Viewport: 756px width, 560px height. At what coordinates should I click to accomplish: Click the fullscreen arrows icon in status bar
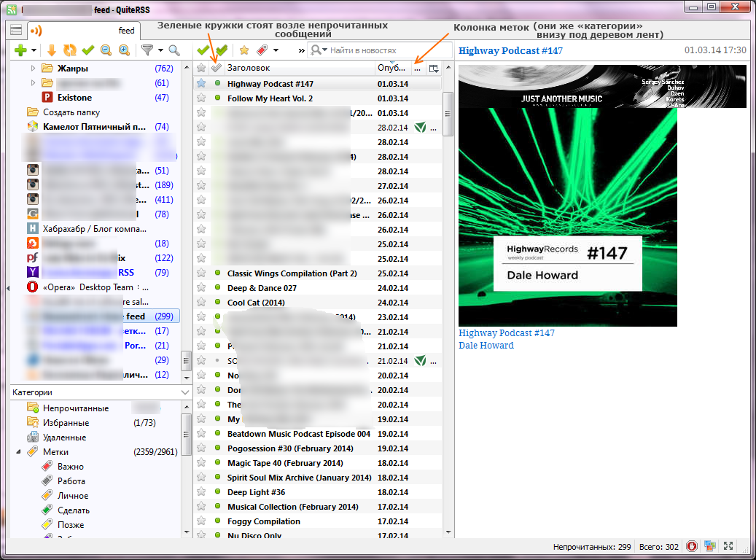[728, 546]
